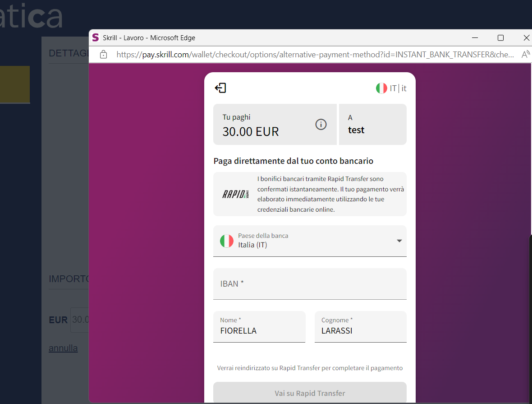Click the padlock icon in the address bar

coord(104,55)
